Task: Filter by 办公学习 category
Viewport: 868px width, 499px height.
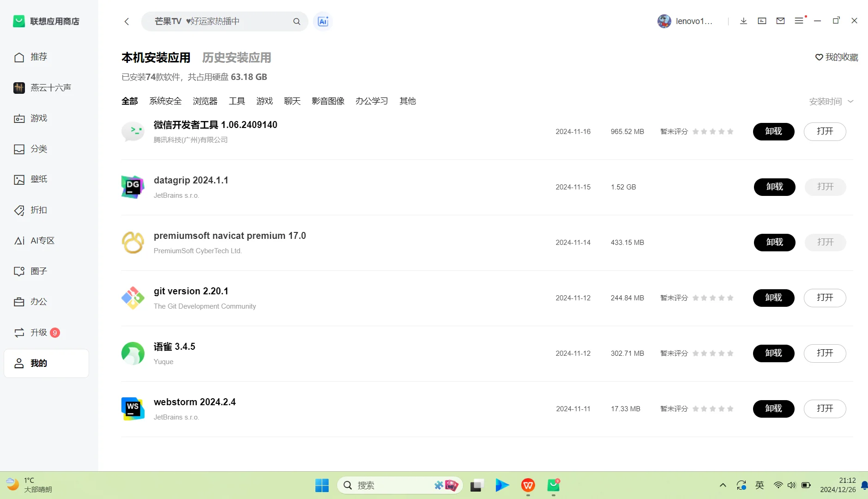Action: pos(372,101)
